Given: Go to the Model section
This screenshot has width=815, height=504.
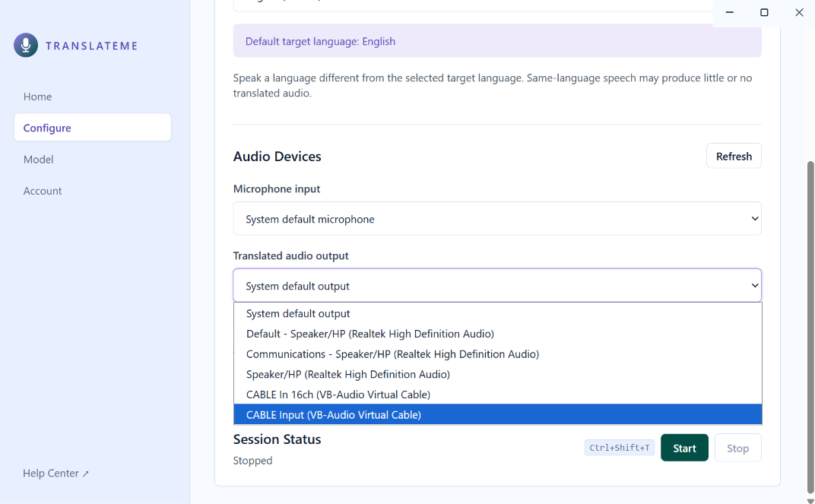Looking at the screenshot, I should click(x=39, y=160).
